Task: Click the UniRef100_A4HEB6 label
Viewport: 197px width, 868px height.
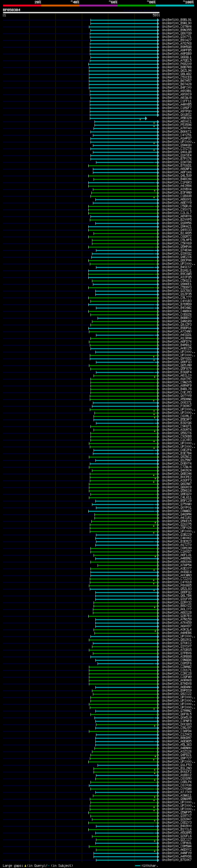Action: coord(176,633)
